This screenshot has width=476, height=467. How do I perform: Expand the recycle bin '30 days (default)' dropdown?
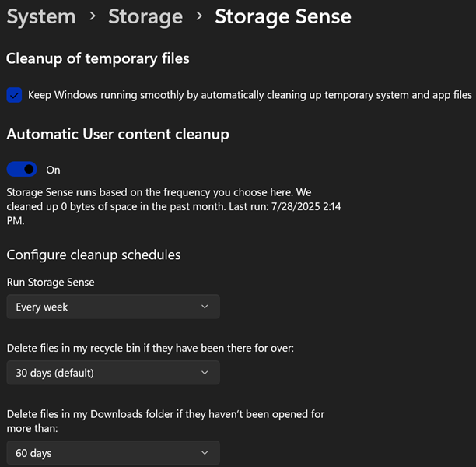coord(113,373)
